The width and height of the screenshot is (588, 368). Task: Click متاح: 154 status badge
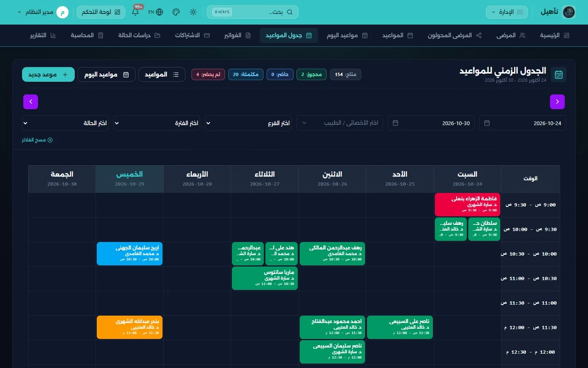click(345, 74)
